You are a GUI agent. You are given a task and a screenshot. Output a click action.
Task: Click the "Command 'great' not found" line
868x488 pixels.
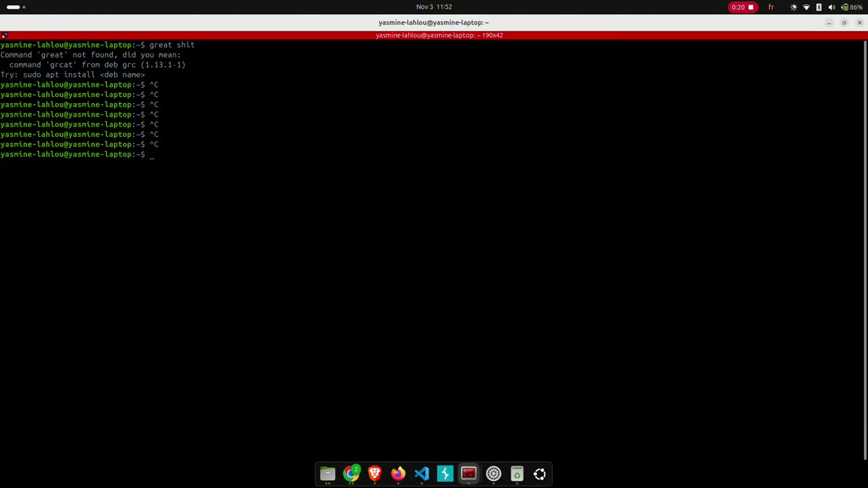(90, 55)
